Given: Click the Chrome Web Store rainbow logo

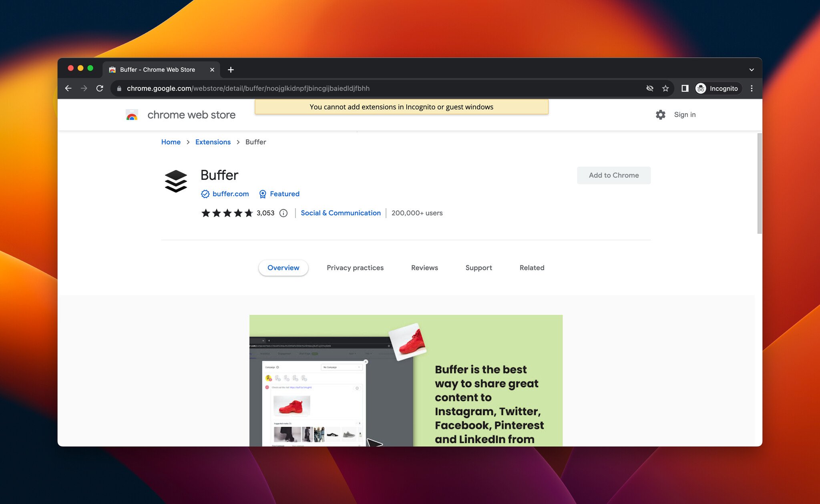Looking at the screenshot, I should tap(132, 115).
